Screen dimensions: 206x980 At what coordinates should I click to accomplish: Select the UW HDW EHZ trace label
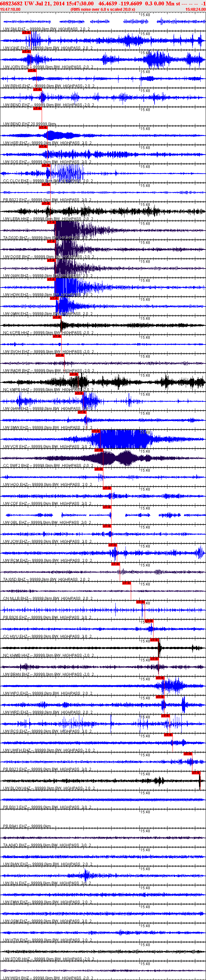point(48,295)
